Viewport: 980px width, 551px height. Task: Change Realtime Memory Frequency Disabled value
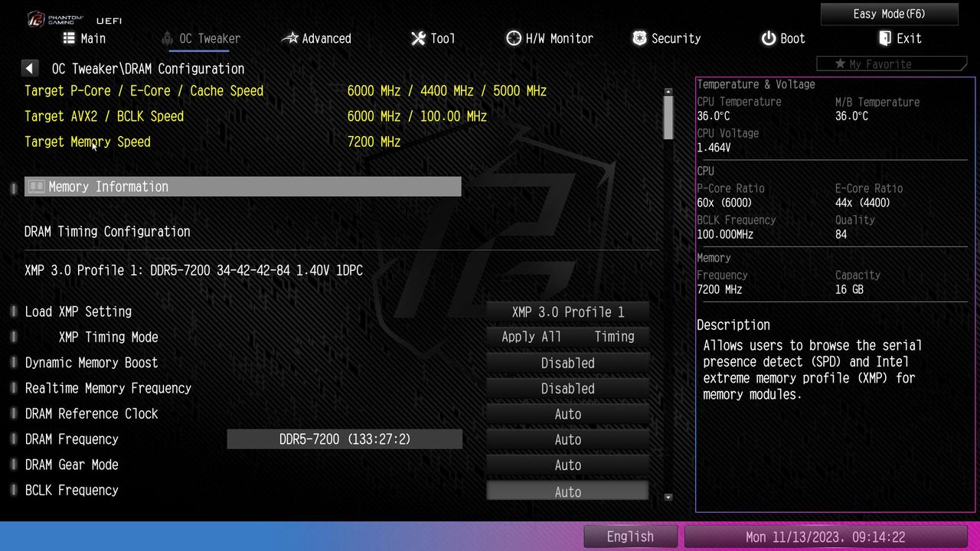(568, 388)
